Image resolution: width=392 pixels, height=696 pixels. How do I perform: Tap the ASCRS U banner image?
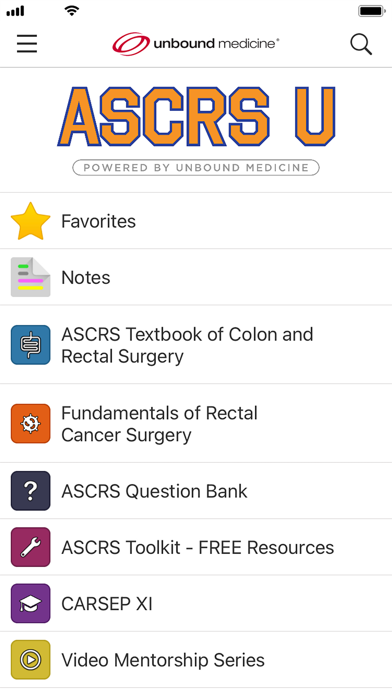[196, 130]
